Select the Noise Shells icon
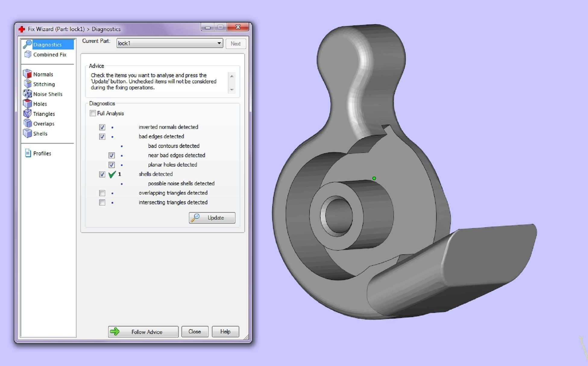The width and height of the screenshot is (588, 366). pos(27,94)
